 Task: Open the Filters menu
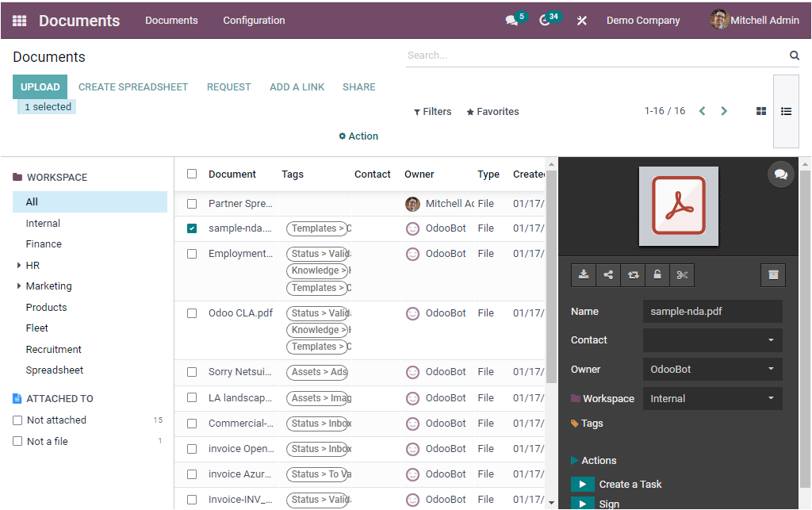[x=433, y=112]
